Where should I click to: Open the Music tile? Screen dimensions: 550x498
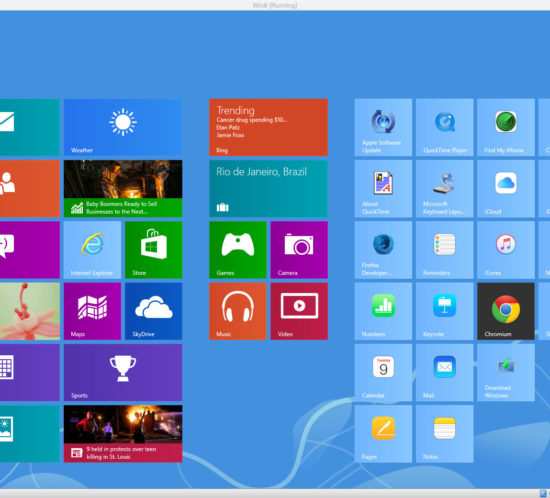click(238, 311)
